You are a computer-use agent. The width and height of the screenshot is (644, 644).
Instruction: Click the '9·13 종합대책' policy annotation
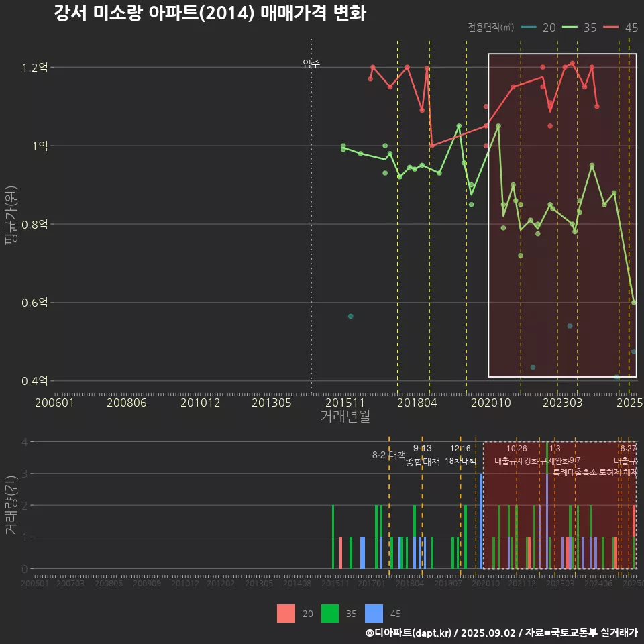(x=422, y=455)
